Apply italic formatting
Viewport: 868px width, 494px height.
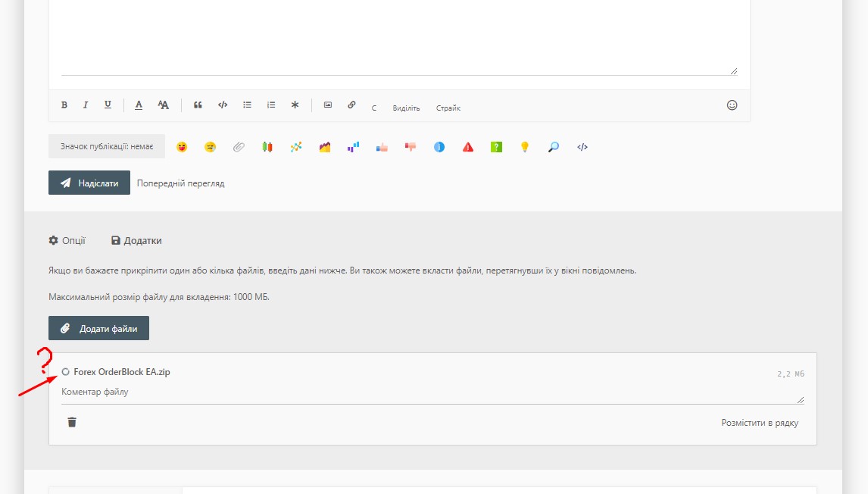tap(86, 105)
